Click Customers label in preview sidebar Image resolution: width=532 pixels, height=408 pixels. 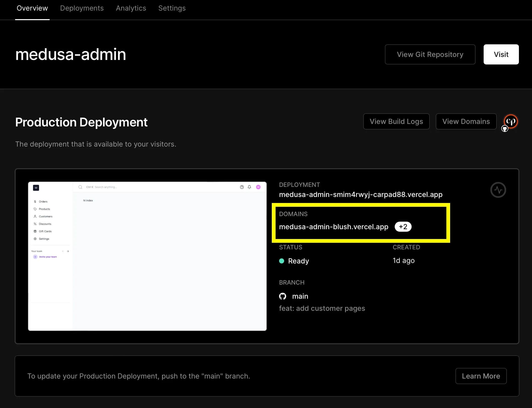[x=46, y=216]
